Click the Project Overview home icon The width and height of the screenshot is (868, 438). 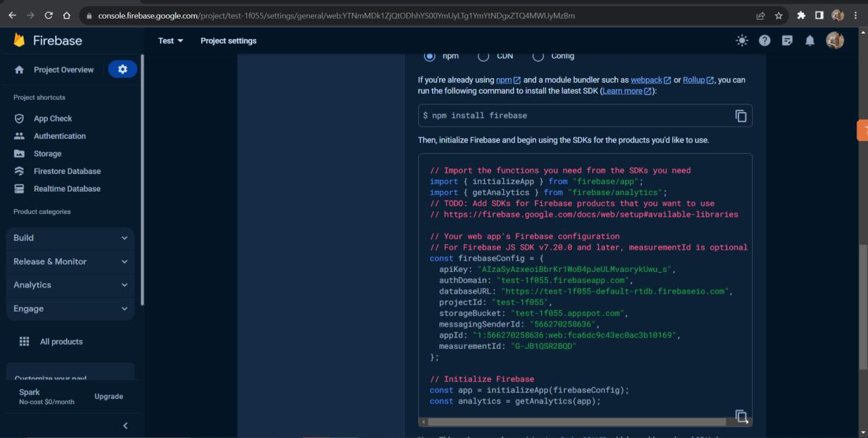click(19, 70)
